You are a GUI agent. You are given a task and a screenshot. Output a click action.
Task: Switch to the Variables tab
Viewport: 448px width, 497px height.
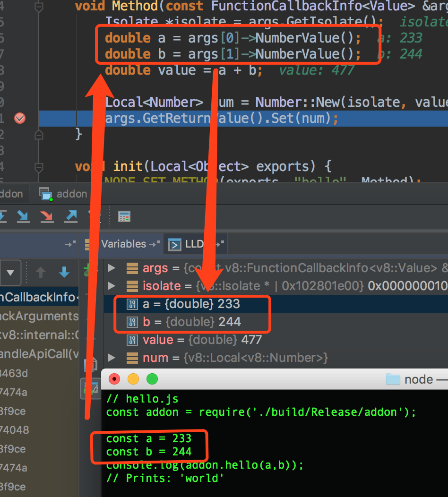[124, 244]
